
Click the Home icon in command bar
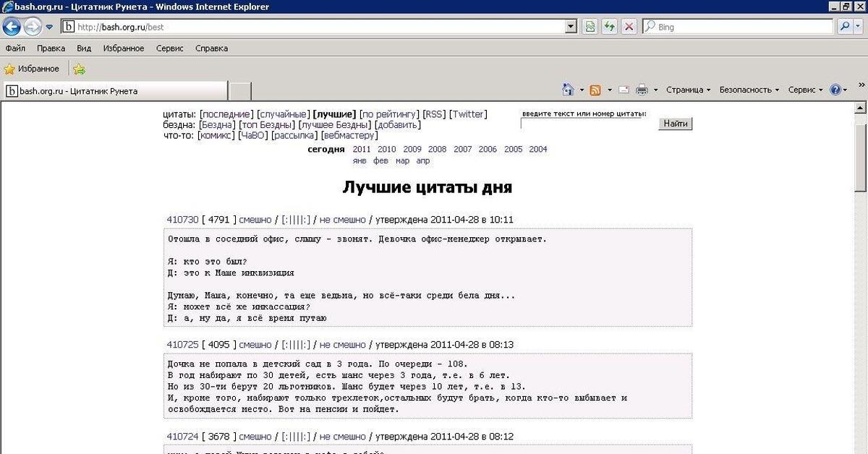click(569, 90)
